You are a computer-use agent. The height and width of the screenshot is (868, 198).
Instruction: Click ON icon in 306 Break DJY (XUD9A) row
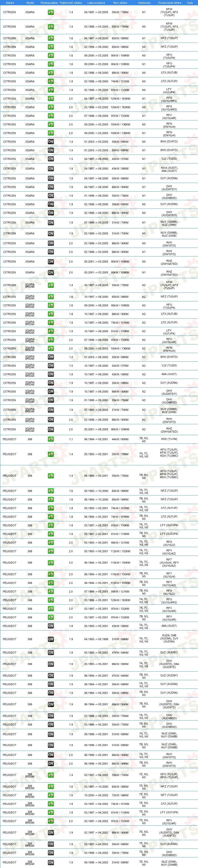click(x=51, y=844)
